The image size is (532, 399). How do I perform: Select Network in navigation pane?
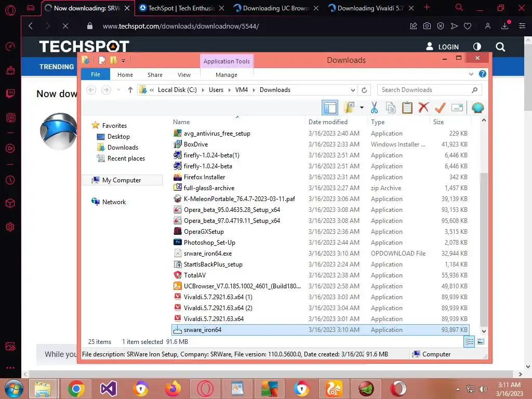(114, 202)
